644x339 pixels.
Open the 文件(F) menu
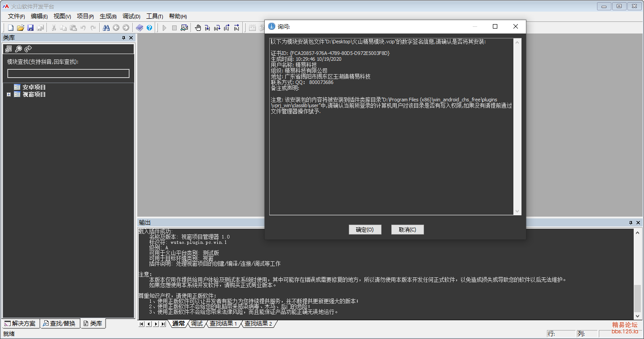tap(17, 16)
